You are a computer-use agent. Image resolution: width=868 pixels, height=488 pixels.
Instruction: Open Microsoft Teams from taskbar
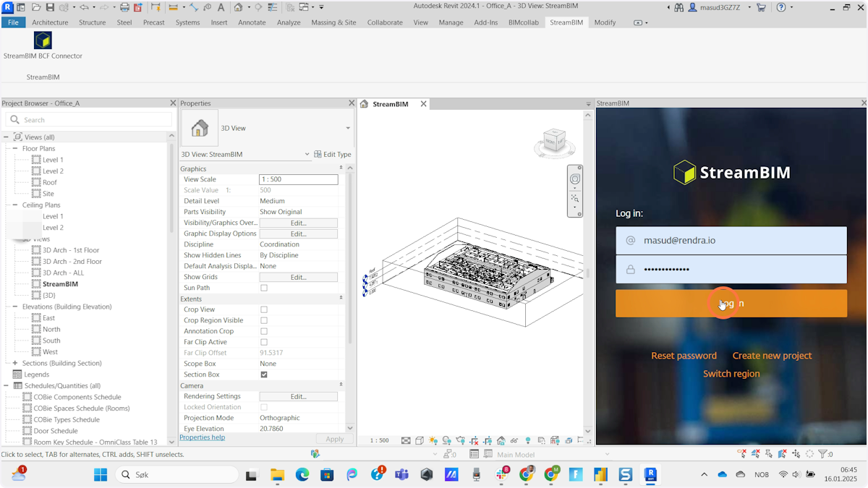click(401, 474)
